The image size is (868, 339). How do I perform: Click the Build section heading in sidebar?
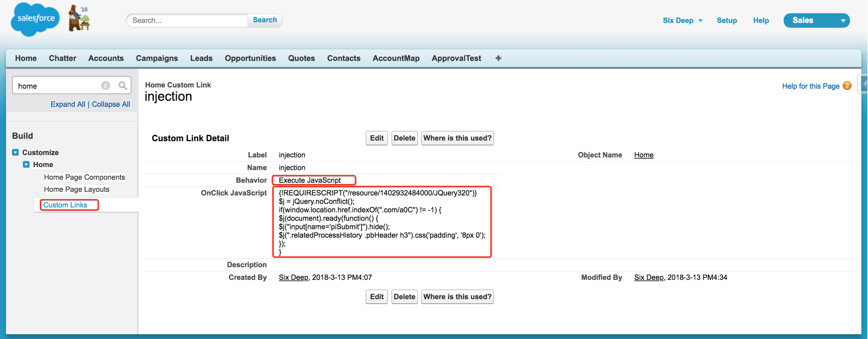coord(23,136)
